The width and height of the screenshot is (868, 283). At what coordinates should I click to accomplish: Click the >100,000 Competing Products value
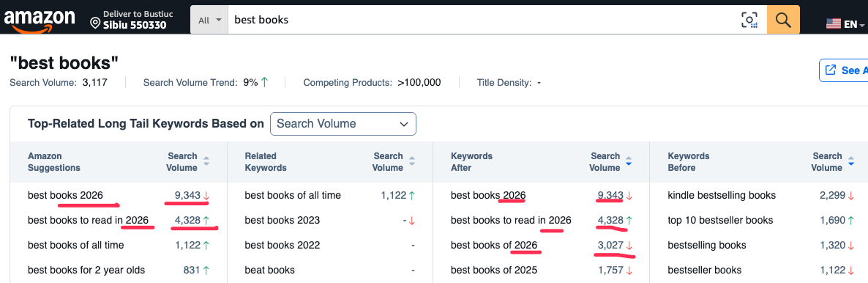(x=419, y=83)
